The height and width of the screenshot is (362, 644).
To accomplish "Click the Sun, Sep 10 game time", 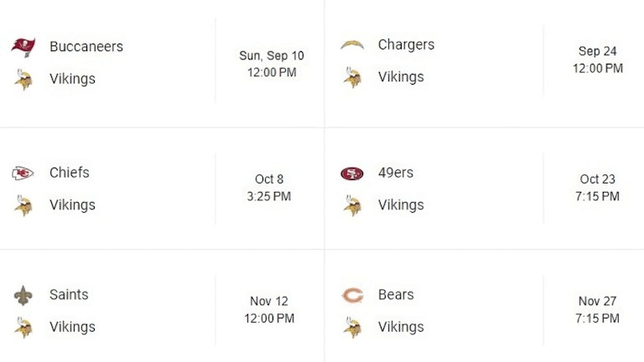I will [272, 64].
